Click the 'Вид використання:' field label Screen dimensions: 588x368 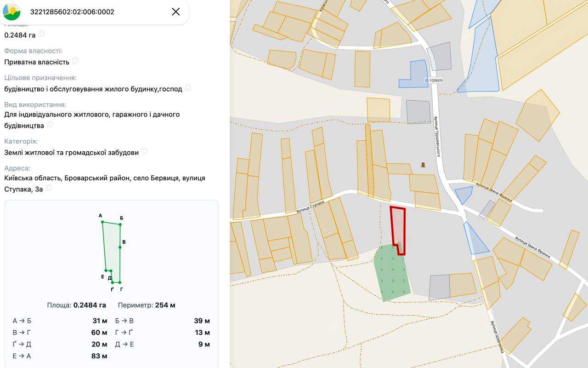(35, 104)
